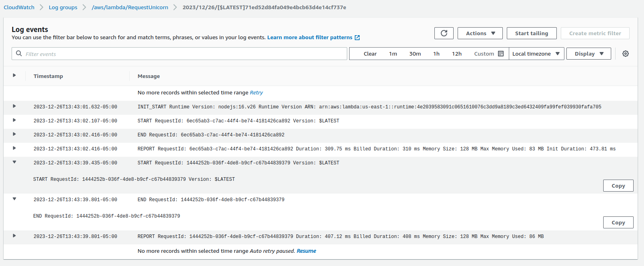Expand the REPORT row with Duration 309.75 ms
644x266 pixels.
tap(14, 148)
